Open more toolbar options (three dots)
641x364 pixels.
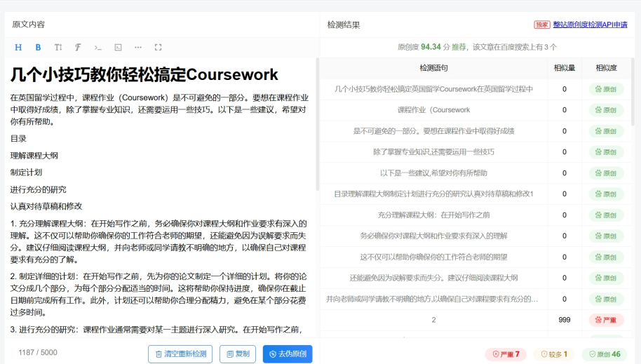click(x=138, y=48)
